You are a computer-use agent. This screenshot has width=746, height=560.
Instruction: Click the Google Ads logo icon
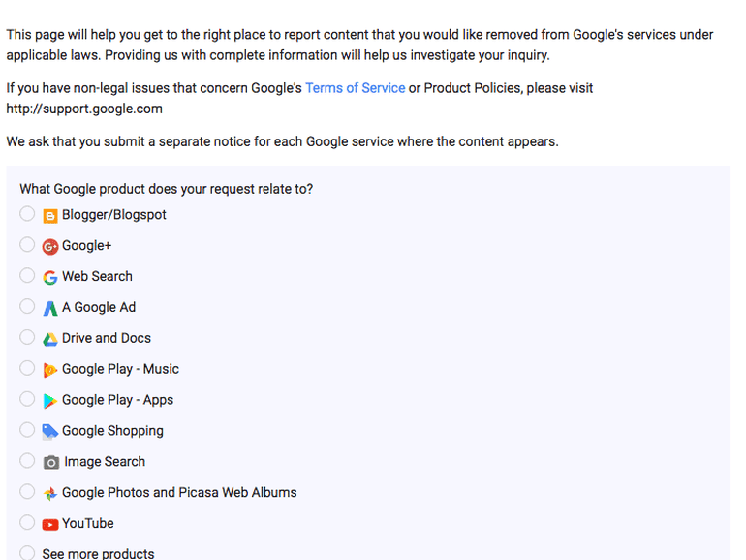[x=50, y=308]
